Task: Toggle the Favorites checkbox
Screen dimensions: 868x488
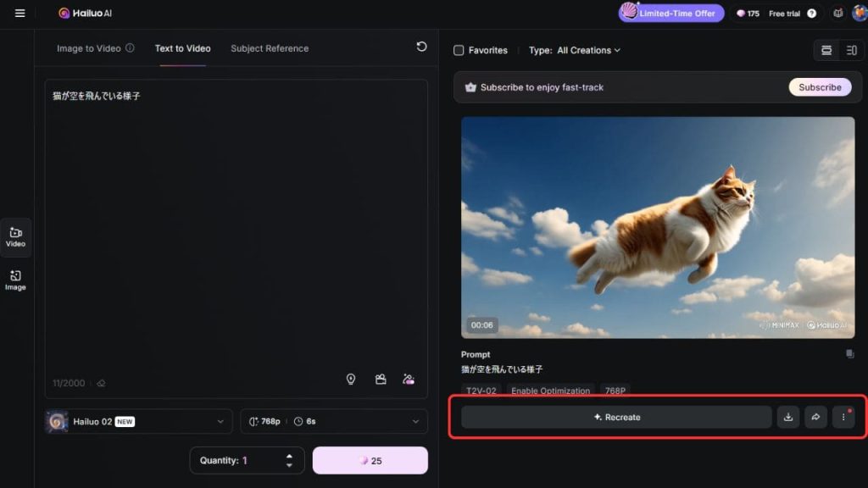Action: click(x=459, y=50)
